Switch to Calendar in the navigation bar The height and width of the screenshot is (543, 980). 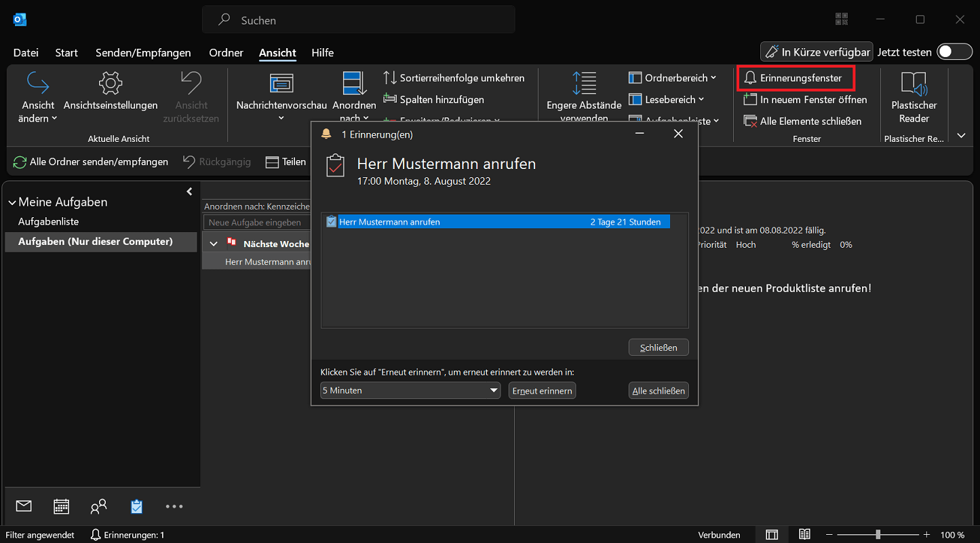[x=61, y=506]
